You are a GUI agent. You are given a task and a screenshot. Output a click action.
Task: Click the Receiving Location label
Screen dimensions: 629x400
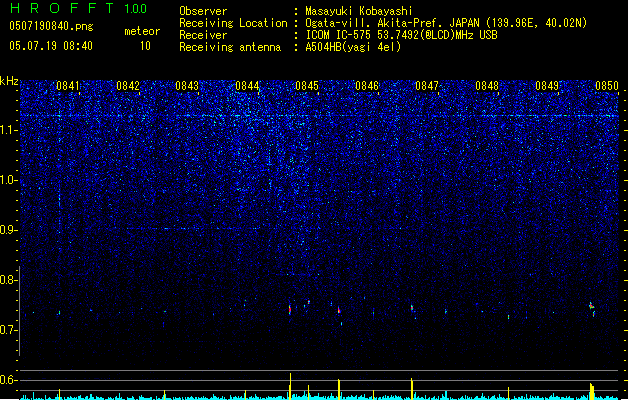coord(233,23)
